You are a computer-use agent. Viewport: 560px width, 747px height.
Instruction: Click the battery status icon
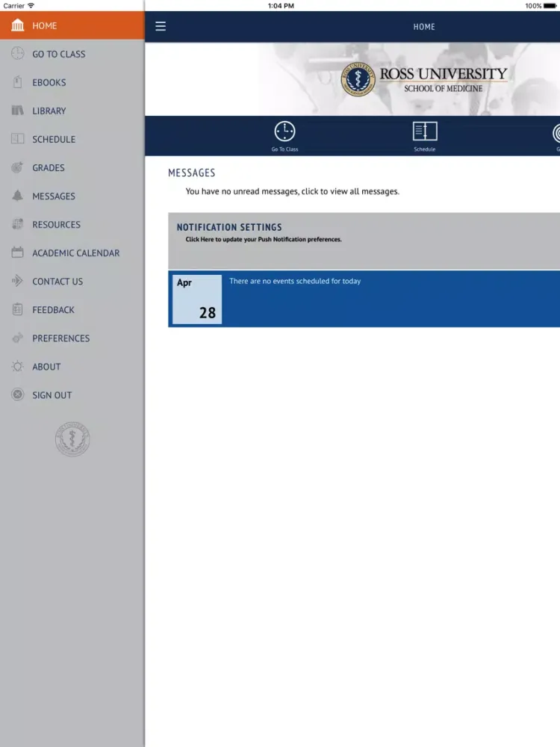pyautogui.click(x=550, y=6)
